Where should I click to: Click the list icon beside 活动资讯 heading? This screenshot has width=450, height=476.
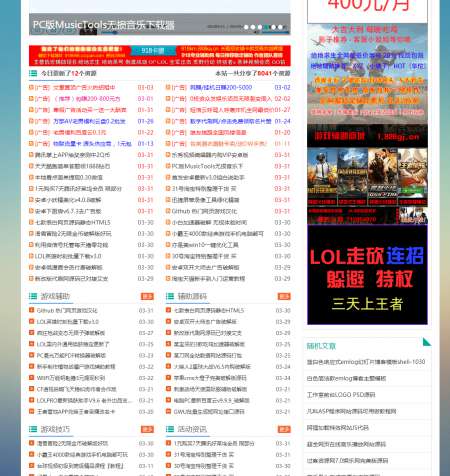(170, 429)
